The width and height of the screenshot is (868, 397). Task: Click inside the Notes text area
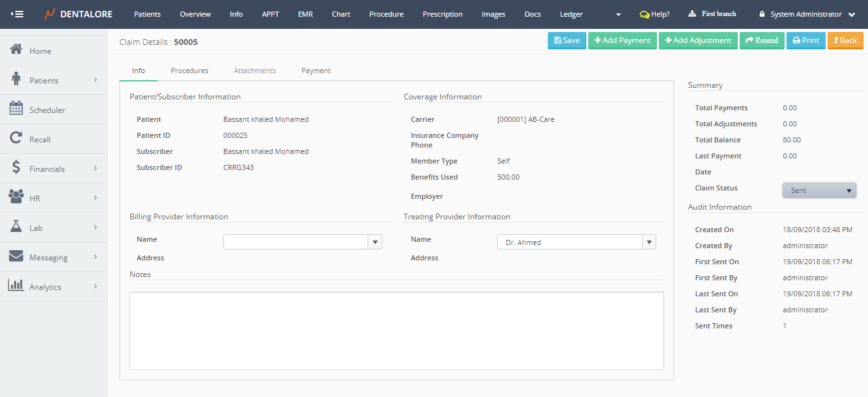396,330
